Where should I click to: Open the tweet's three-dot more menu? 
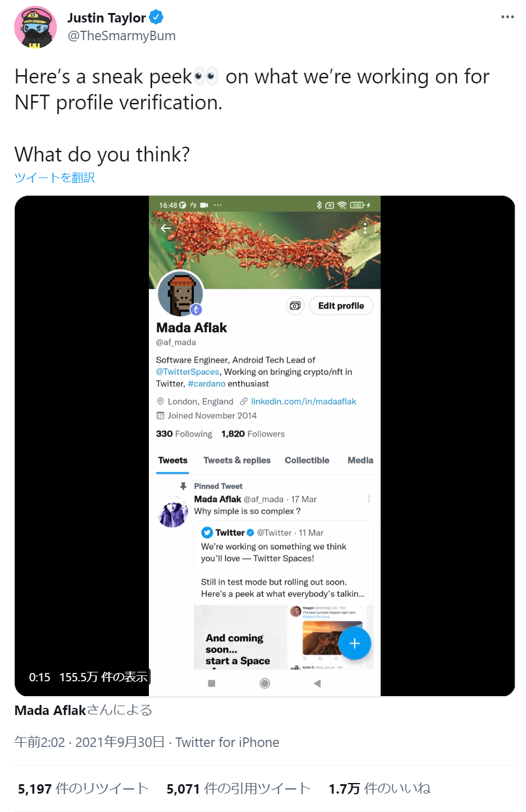tap(507, 17)
